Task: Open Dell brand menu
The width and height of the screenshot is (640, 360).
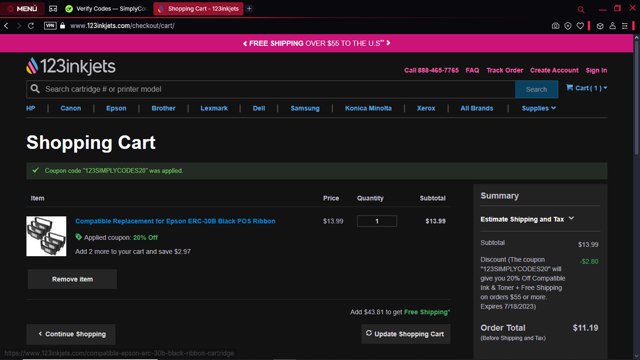Action: click(259, 108)
